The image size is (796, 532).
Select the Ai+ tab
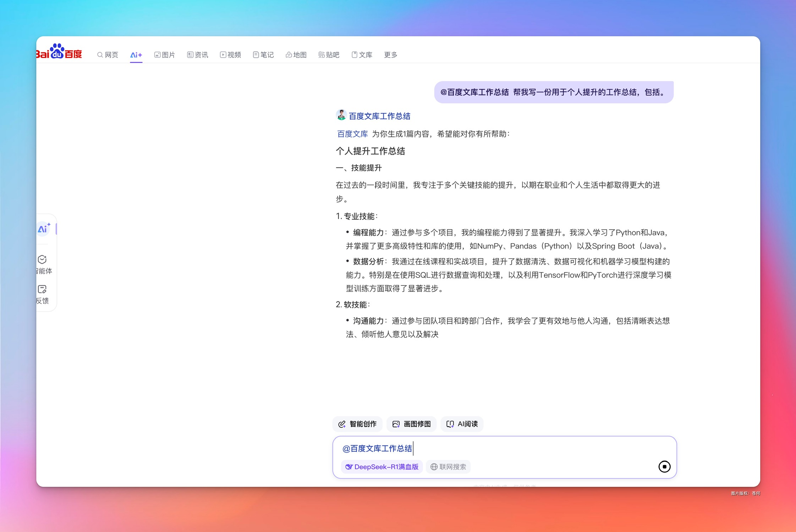[x=136, y=55]
